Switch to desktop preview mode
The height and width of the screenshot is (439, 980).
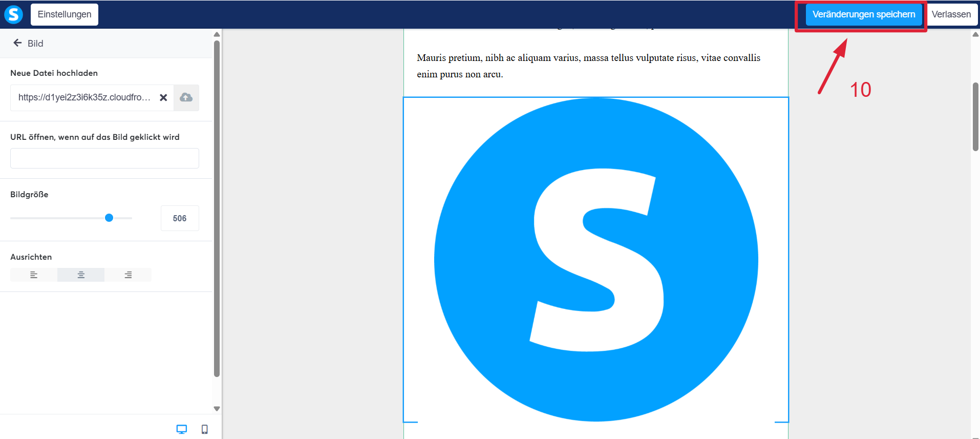click(182, 429)
